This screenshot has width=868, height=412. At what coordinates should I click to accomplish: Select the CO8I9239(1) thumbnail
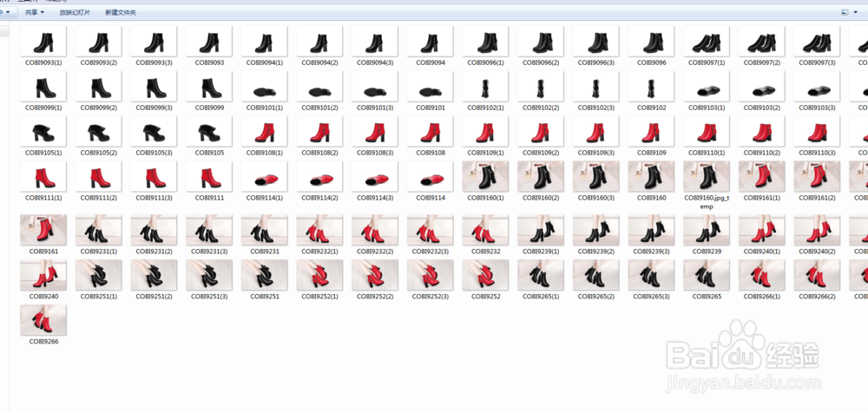541,230
